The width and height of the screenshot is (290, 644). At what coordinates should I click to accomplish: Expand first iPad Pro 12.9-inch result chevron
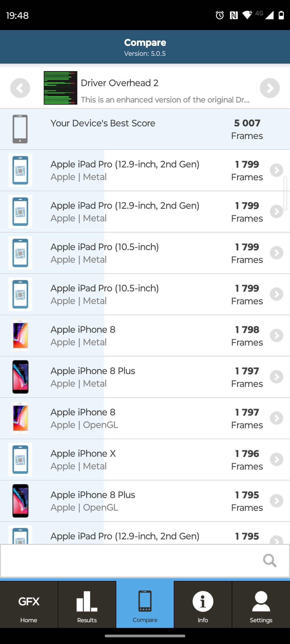277,170
